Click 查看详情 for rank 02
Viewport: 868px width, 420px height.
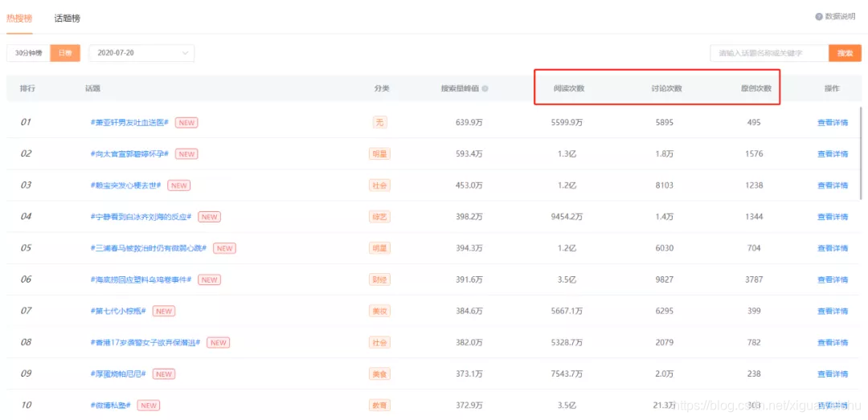pyautogui.click(x=833, y=154)
